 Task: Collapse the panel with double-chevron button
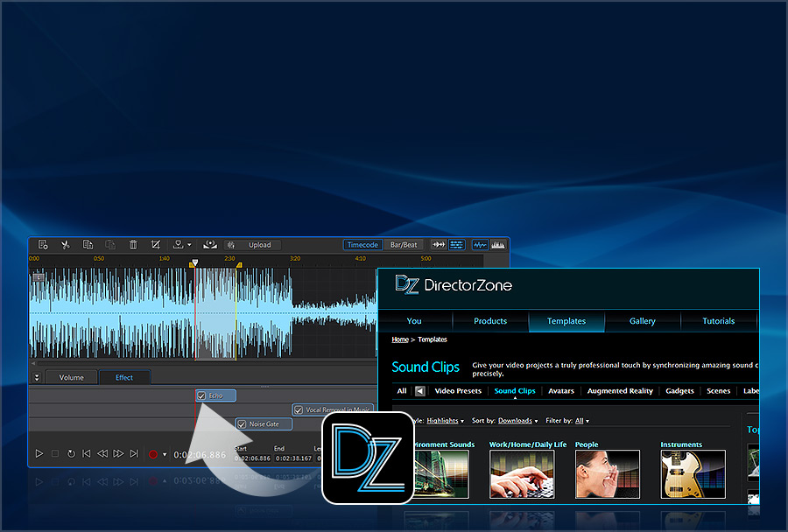coord(37,377)
